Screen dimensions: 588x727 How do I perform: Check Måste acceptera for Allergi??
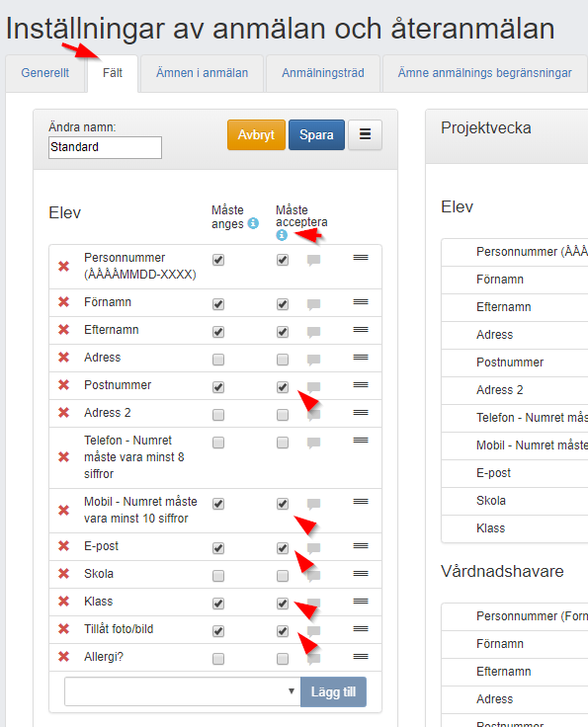pos(283,659)
